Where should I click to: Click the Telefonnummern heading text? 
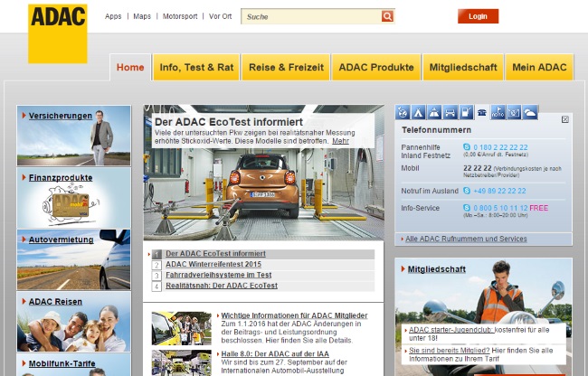click(x=436, y=130)
